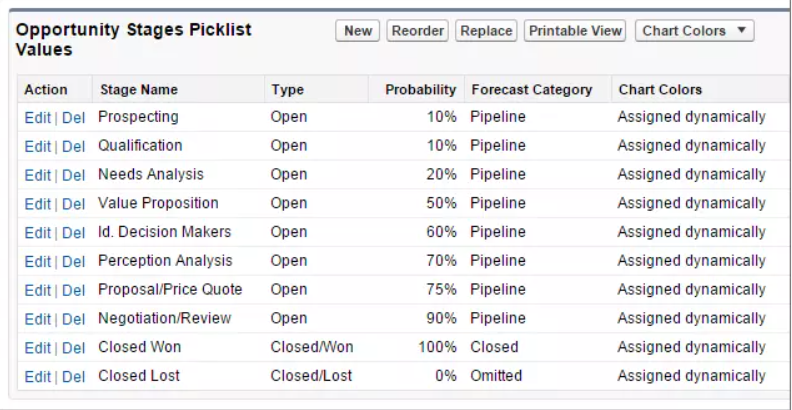Delete the Closed Lost stage
Screen dimensions: 792x410
point(73,377)
